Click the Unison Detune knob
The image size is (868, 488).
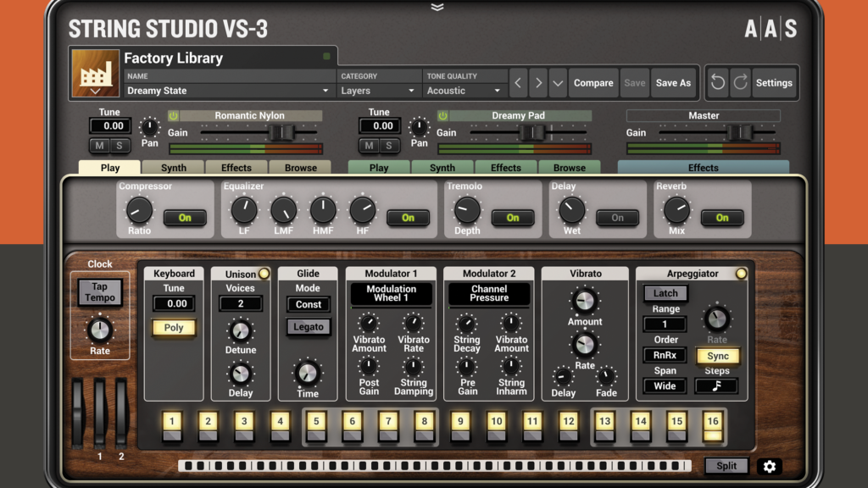click(x=240, y=331)
